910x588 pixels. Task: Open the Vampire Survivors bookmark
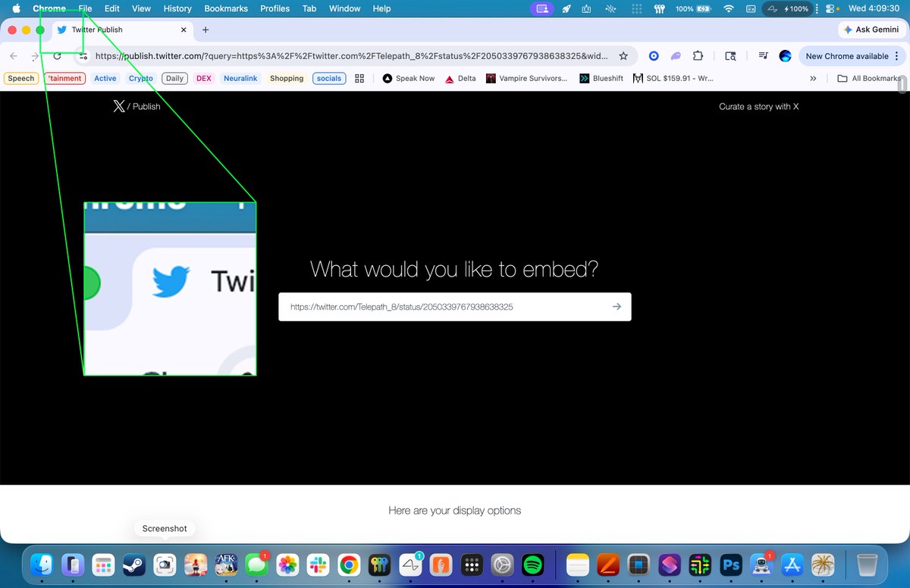[526, 78]
